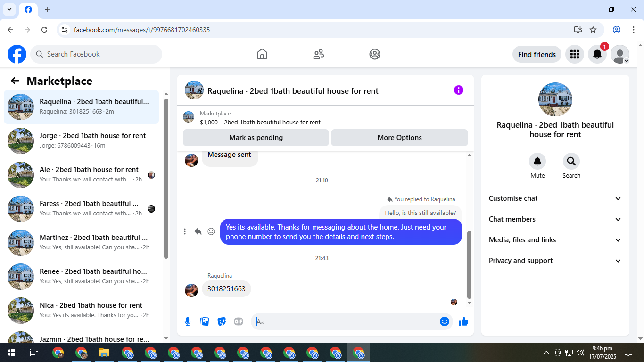The image size is (644, 362).
Task: Open File Explorer from the taskbar
Action: (104, 353)
